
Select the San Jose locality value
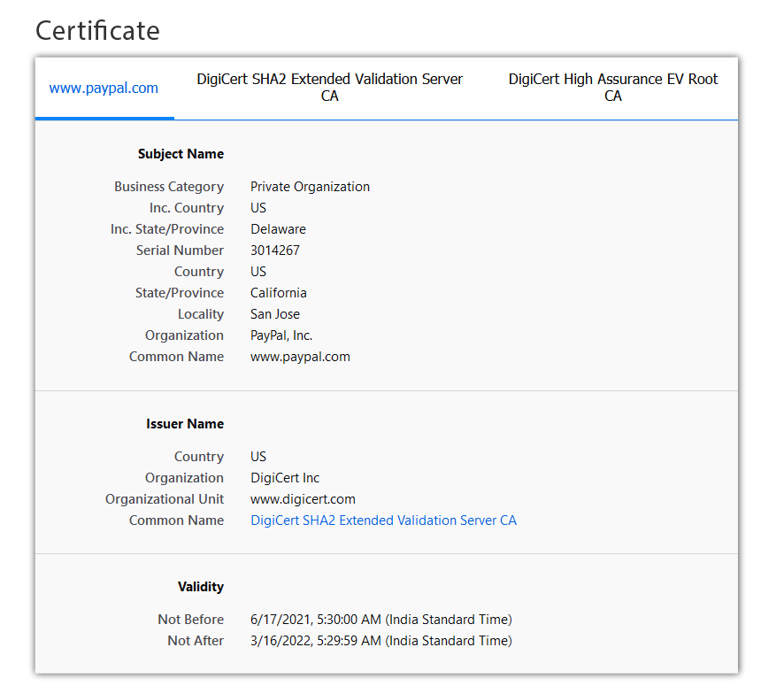tap(275, 314)
